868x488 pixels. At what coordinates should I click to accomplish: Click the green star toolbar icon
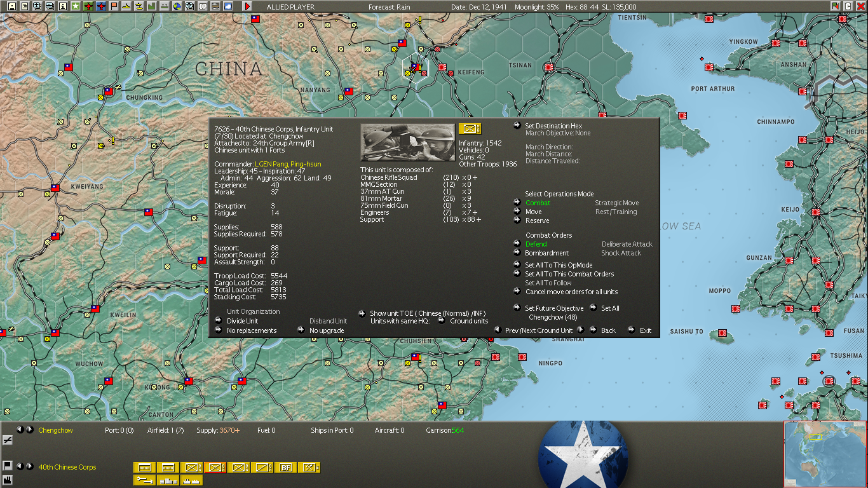(76, 6)
